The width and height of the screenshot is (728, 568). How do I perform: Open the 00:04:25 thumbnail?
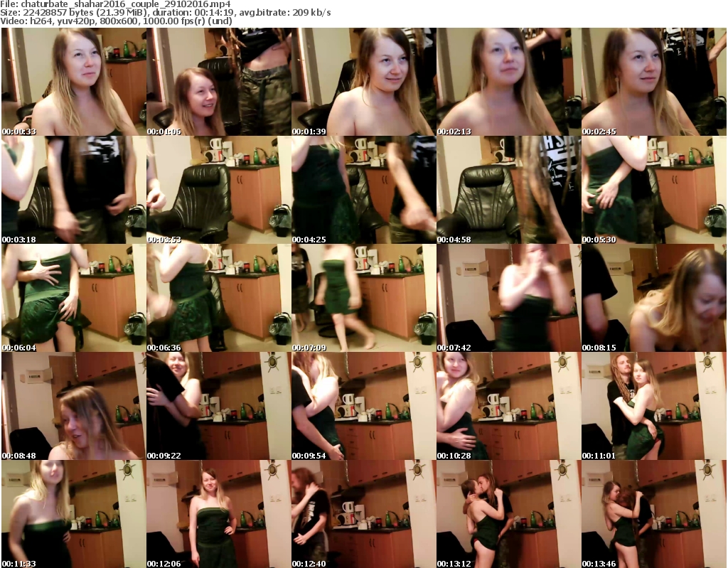(x=363, y=190)
